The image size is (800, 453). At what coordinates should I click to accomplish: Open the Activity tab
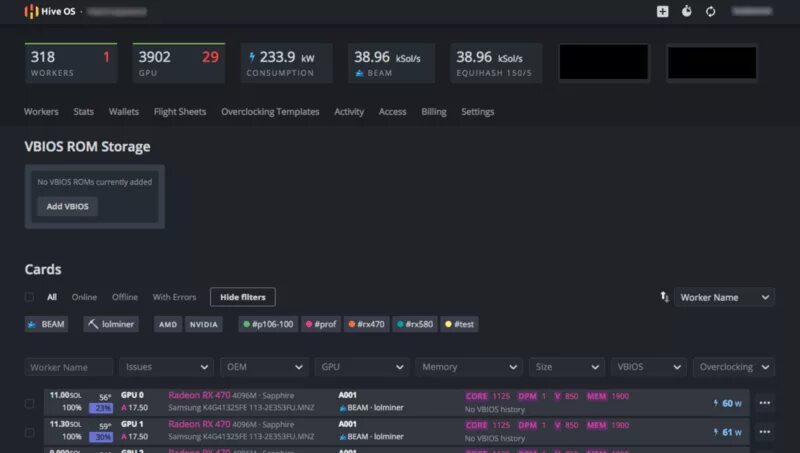[349, 111]
